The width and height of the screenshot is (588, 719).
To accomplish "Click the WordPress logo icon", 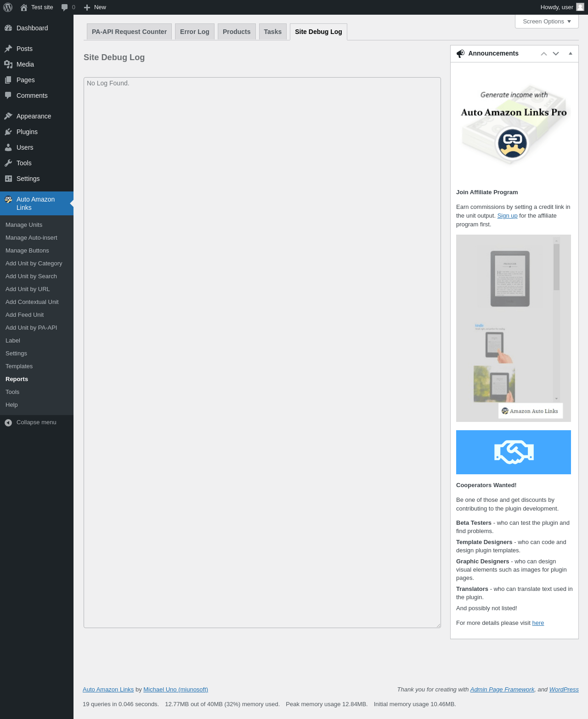I will [8, 7].
